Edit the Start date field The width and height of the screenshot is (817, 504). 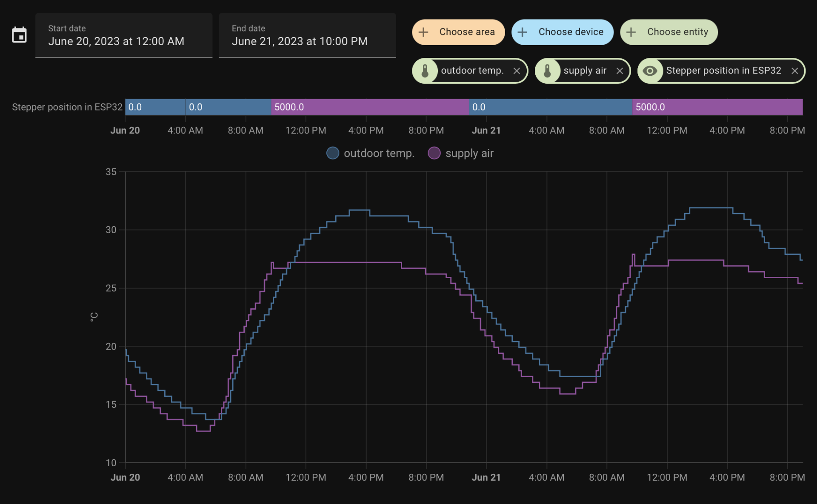click(x=123, y=36)
